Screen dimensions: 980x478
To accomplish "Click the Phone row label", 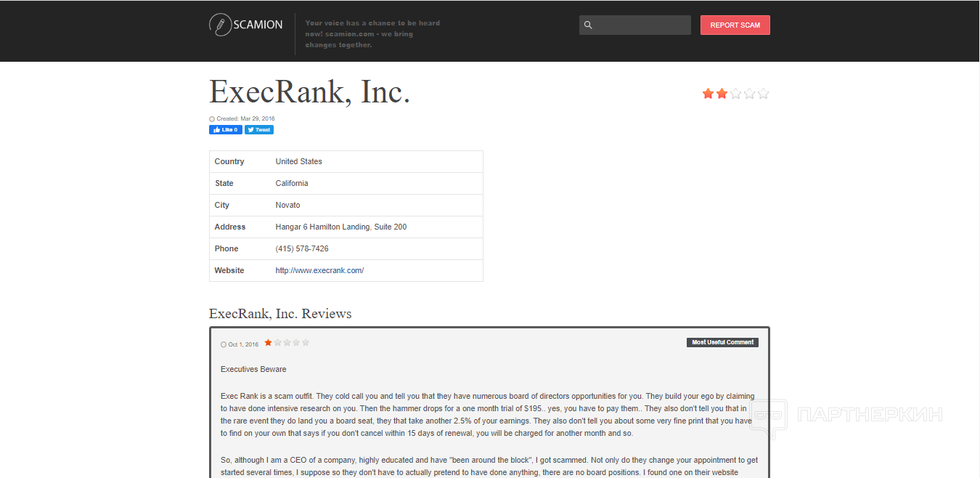I will point(226,248).
